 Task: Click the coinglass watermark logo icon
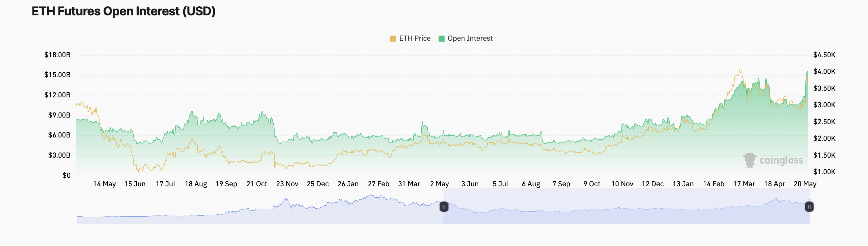click(x=750, y=160)
